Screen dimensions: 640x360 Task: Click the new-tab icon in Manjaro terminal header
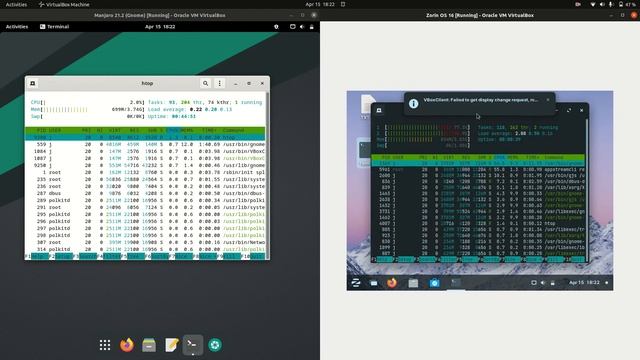click(33, 83)
